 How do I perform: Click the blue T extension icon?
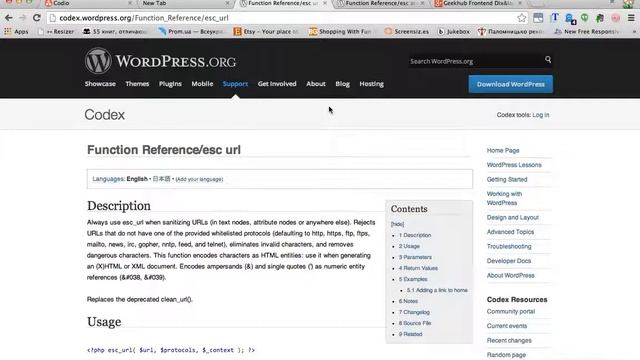tap(554, 18)
